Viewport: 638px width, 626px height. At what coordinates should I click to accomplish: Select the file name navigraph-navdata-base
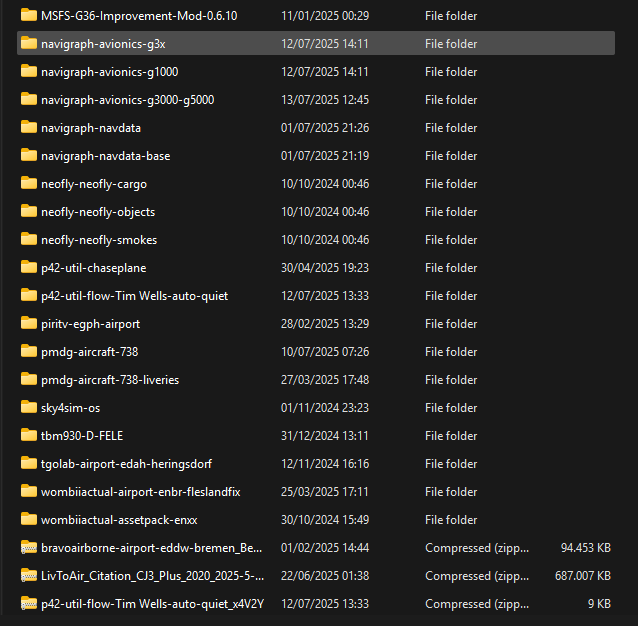[106, 156]
